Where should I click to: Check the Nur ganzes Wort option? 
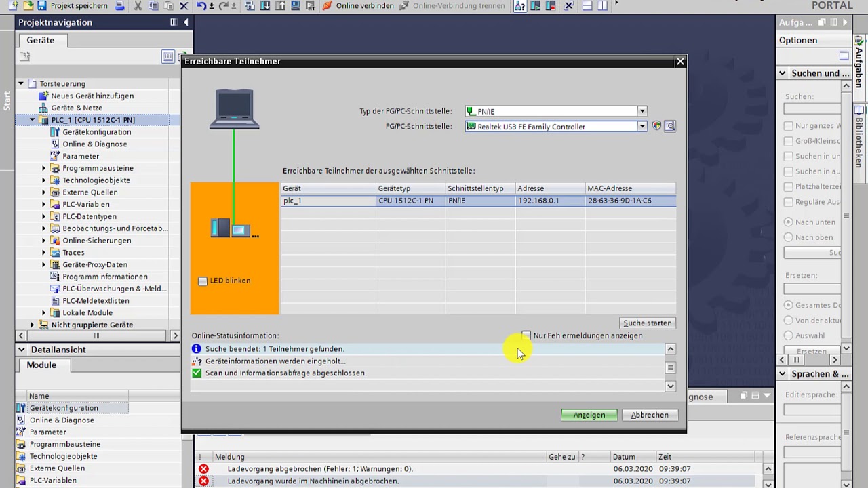click(x=788, y=126)
